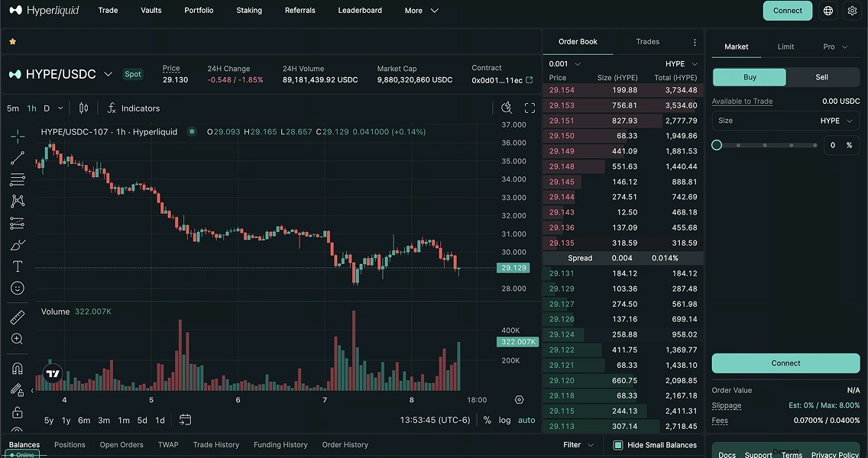Open the settings gear icon
The image size is (868, 458).
tap(852, 11)
